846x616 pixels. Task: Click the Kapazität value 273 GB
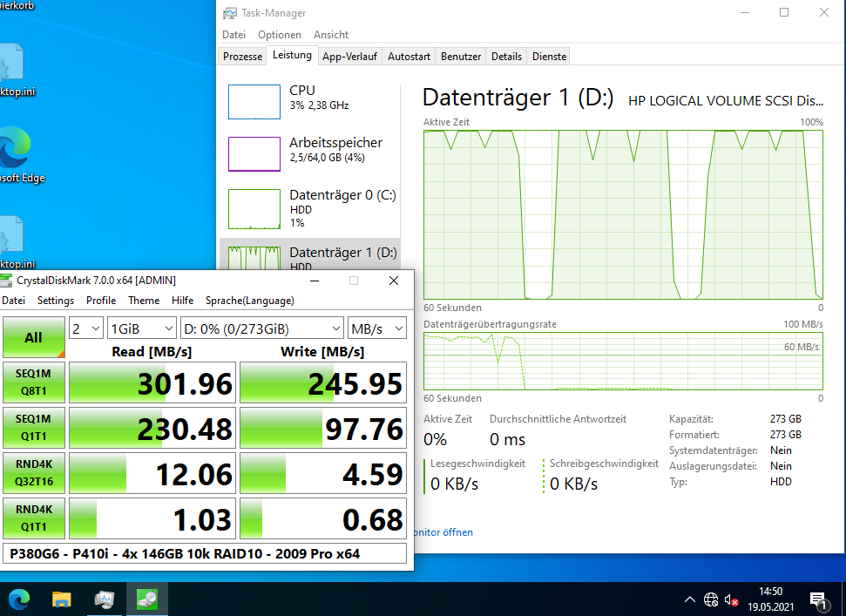tap(786, 418)
